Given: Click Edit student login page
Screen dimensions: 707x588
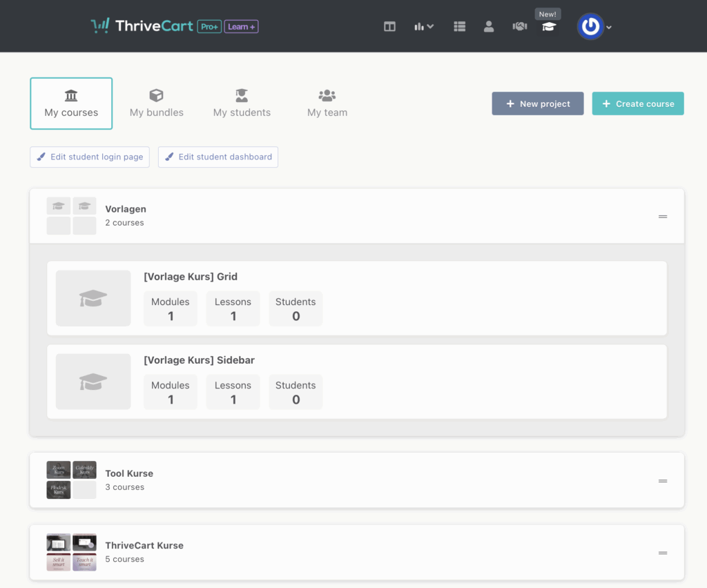Looking at the screenshot, I should pos(90,157).
